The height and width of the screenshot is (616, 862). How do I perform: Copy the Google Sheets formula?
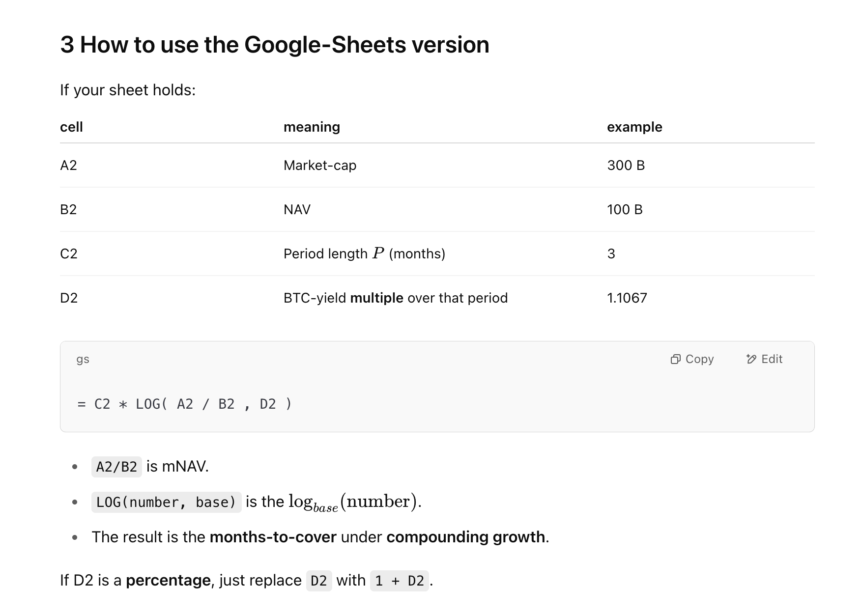692,359
